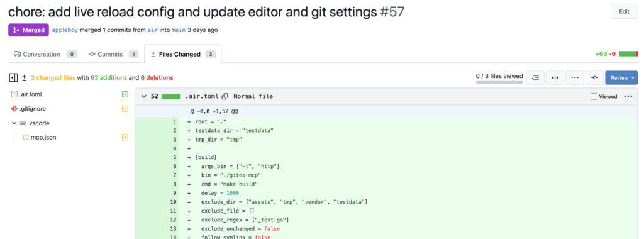The width and height of the screenshot is (644, 239).
Task: Click the green diff bar next to 52
Action: [x=171, y=96]
